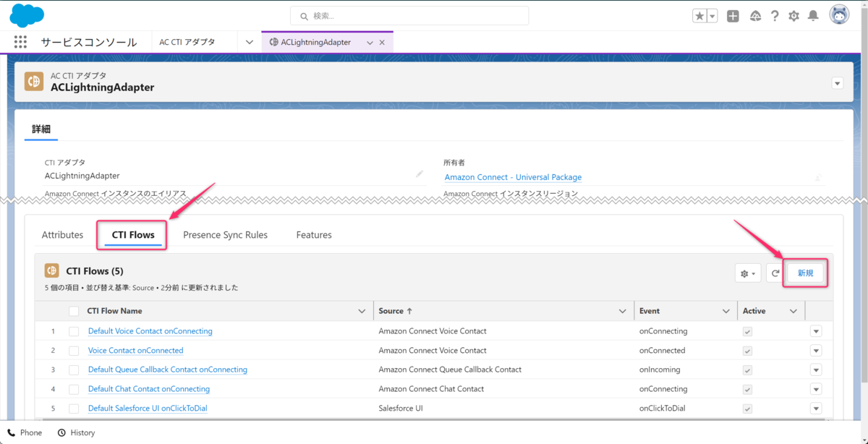Open row actions for Voice Contact onConnected
The image size is (868, 444).
[816, 351]
